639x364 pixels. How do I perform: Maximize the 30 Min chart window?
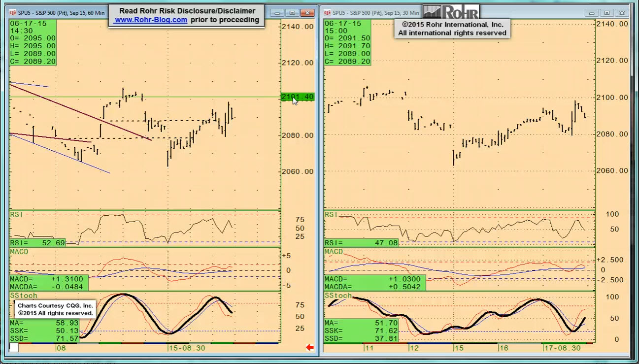[x=607, y=13]
